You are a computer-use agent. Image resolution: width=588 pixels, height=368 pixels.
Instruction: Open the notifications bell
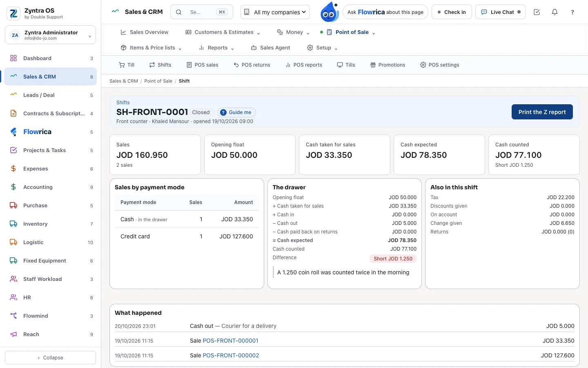[555, 12]
